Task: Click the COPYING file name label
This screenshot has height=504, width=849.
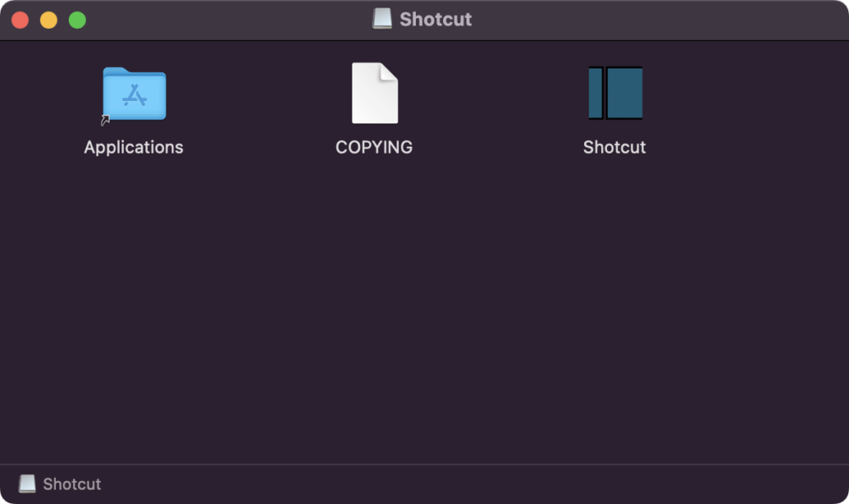Action: point(374,148)
